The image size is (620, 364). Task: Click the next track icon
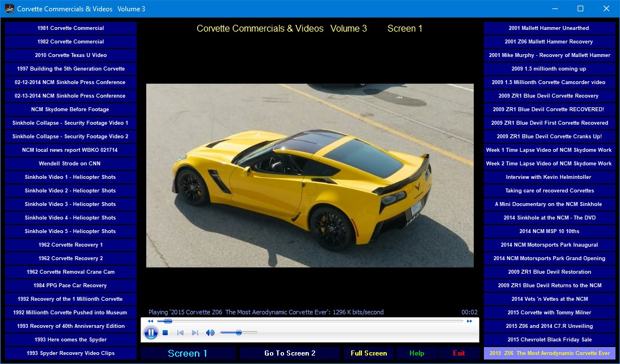195,333
